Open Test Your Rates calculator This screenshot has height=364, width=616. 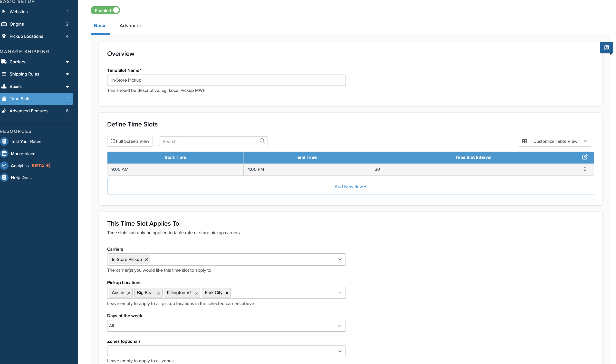point(26,142)
